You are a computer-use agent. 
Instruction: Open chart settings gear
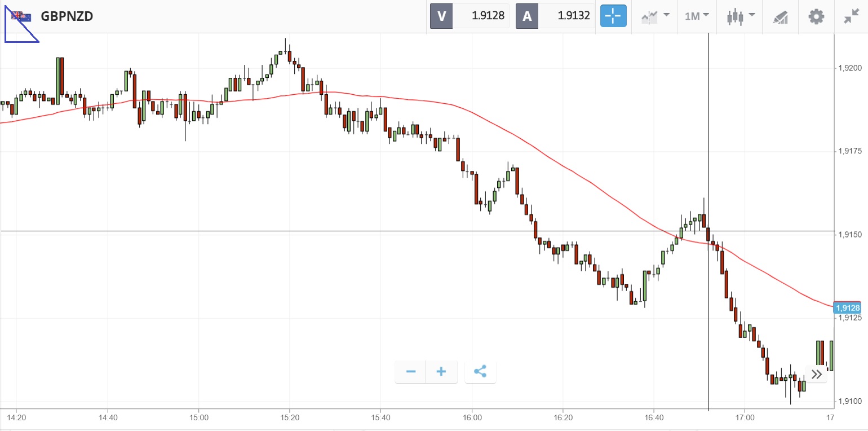pyautogui.click(x=816, y=16)
